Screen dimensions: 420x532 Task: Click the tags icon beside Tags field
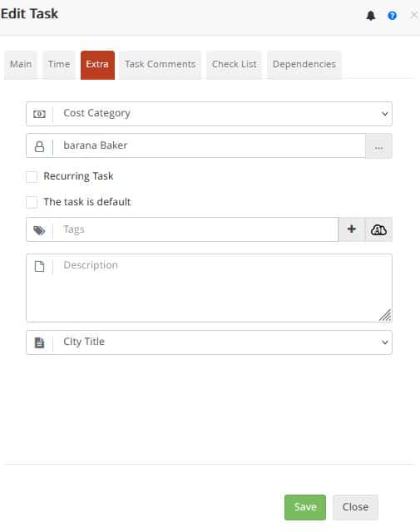coord(39,230)
